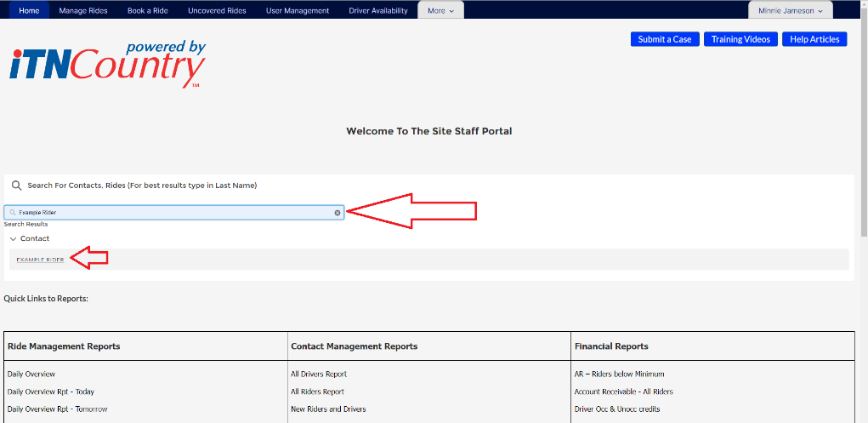Viewport: 868px width, 423px height.
Task: Collapse the Contact search results section
Action: point(14,239)
